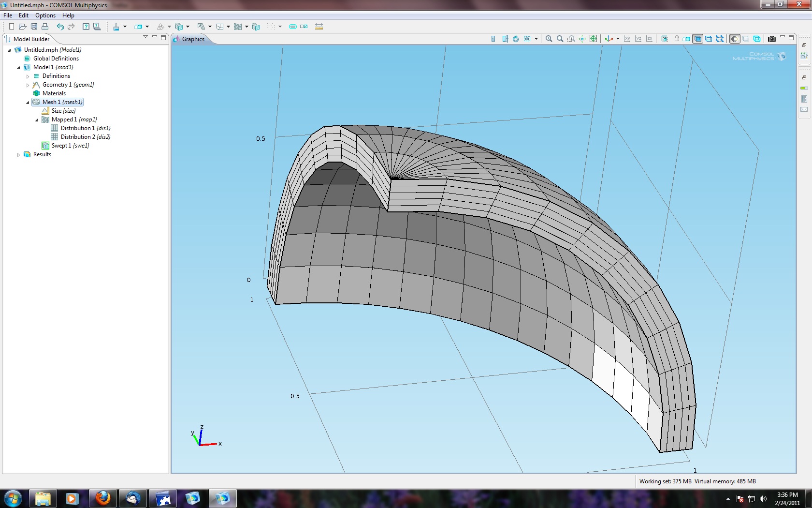This screenshot has height=508, width=812.
Task: Select the Graphics tab
Action: [193, 39]
